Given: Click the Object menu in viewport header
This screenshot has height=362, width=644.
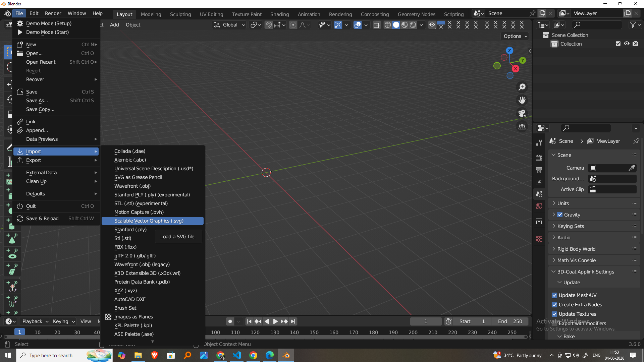Looking at the screenshot, I should [133, 25].
